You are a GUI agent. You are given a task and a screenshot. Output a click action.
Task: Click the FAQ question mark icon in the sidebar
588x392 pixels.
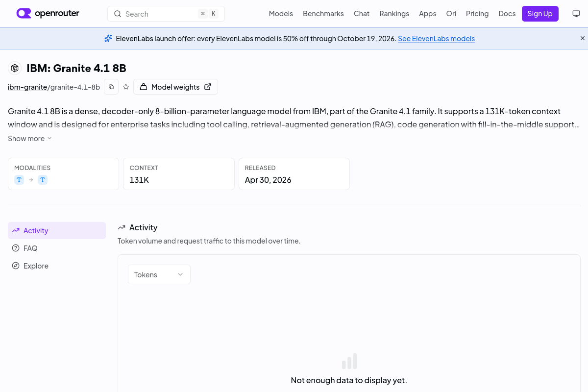click(x=16, y=248)
